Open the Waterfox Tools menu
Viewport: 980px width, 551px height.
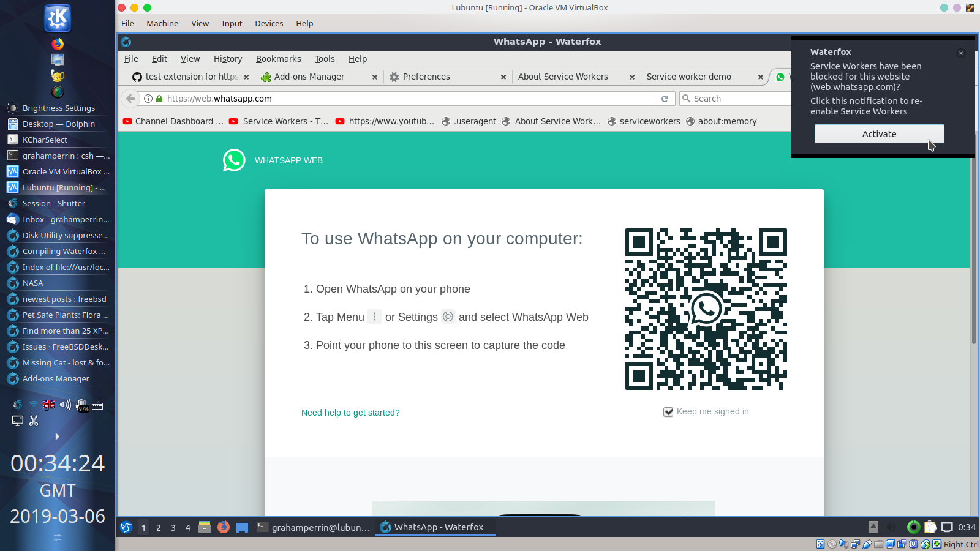[x=325, y=59]
